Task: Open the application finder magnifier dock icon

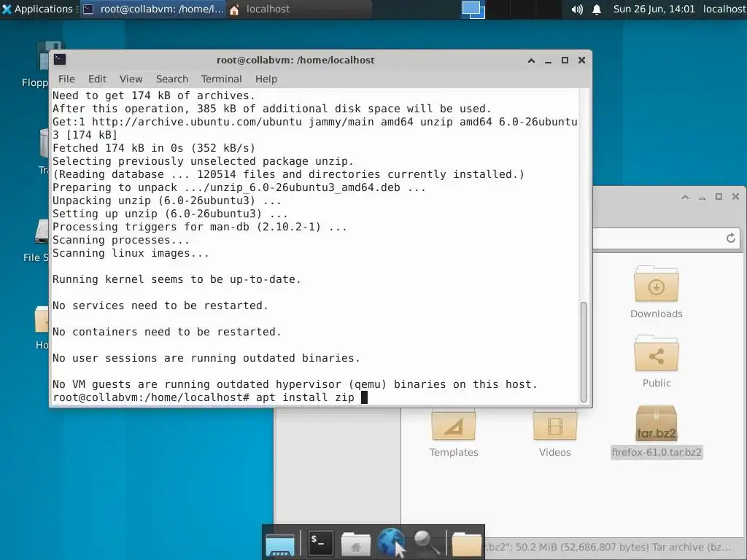Action: coord(426,542)
